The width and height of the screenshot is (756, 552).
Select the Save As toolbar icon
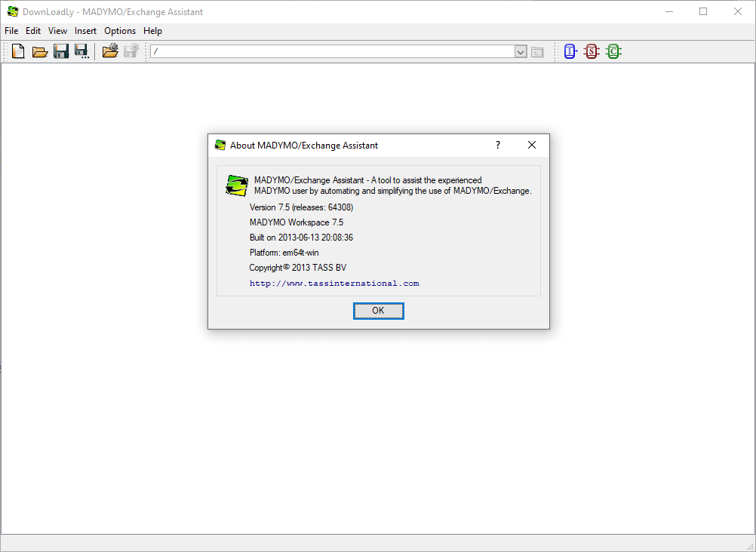(82, 51)
